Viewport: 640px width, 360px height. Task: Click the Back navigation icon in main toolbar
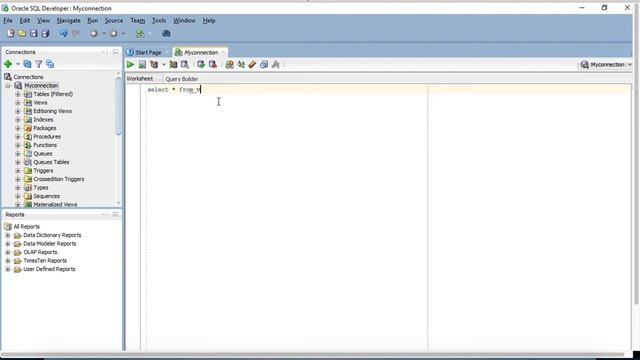pyautogui.click(x=94, y=33)
